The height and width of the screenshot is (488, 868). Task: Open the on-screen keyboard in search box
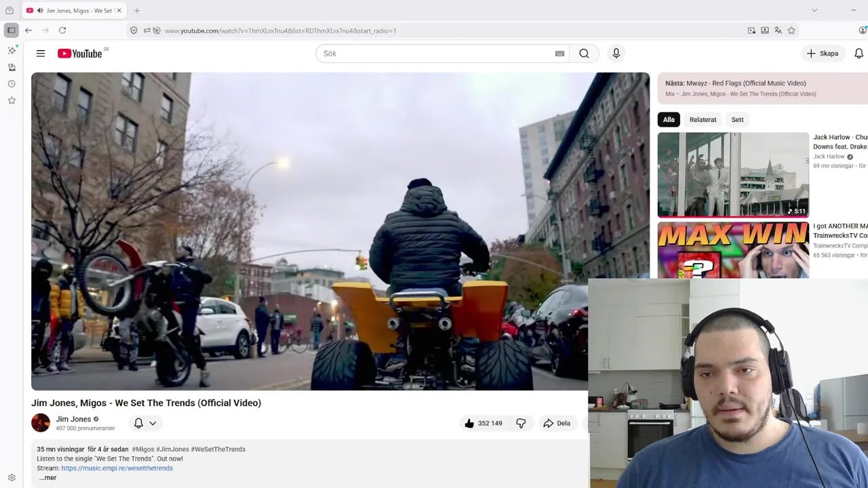click(x=559, y=54)
